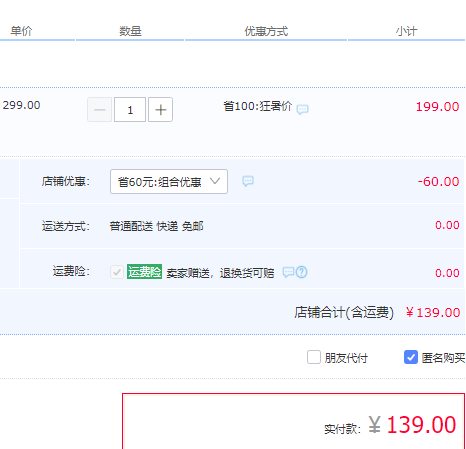Open the 省60元:组合优惠 dropdown
Viewport: 466px width, 449px height.
[169, 181]
